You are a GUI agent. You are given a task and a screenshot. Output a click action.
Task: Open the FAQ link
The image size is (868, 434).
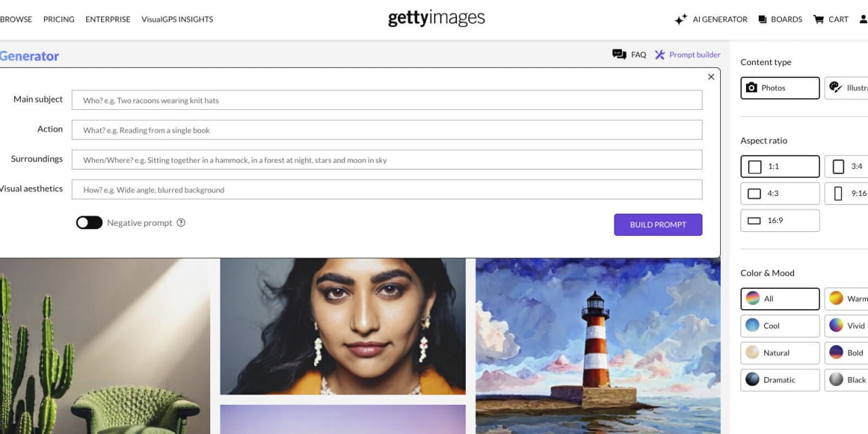click(639, 55)
